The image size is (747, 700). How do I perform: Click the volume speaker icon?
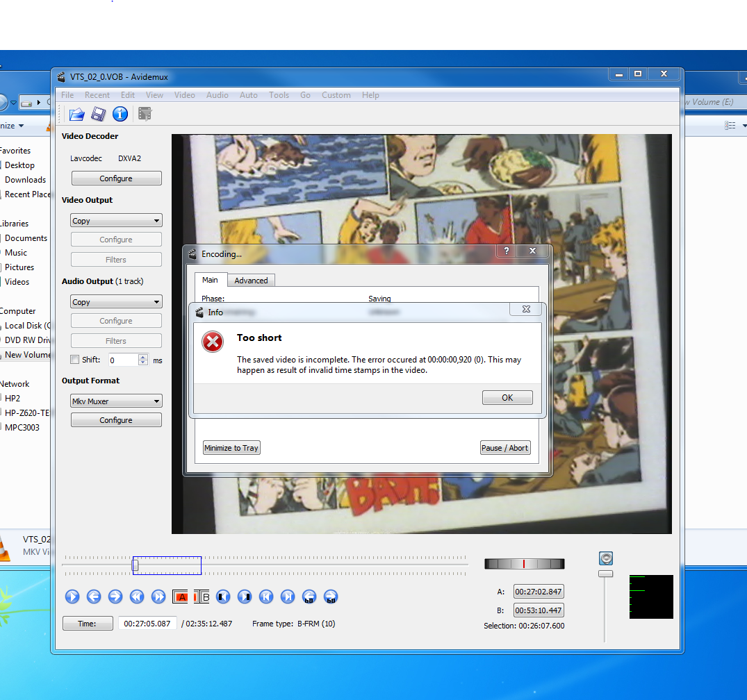pyautogui.click(x=605, y=558)
